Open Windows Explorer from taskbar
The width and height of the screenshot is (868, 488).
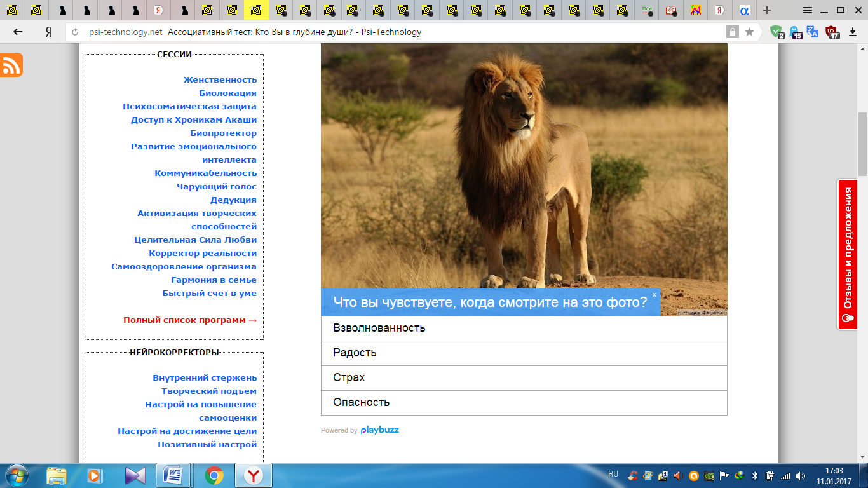(56, 475)
